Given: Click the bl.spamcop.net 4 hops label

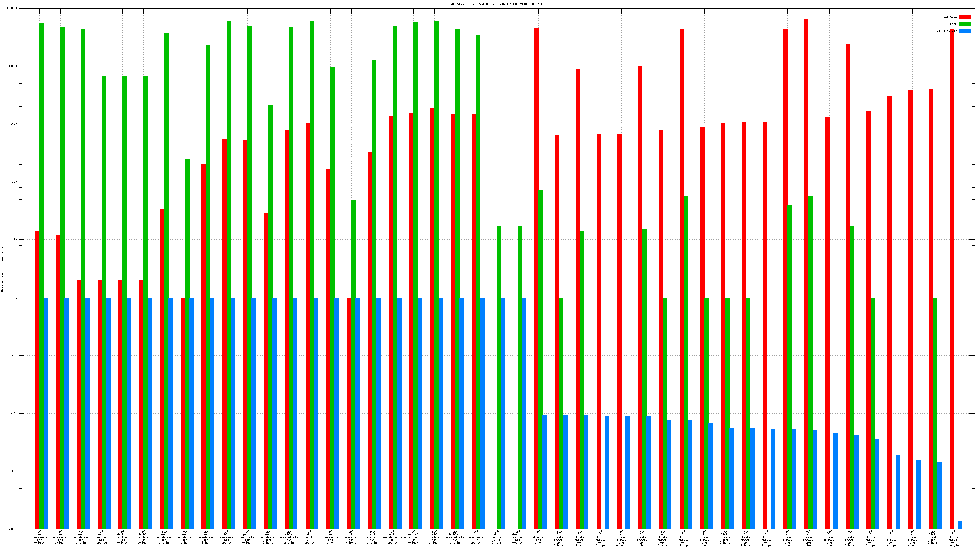Looking at the screenshot, I should click(x=351, y=537).
